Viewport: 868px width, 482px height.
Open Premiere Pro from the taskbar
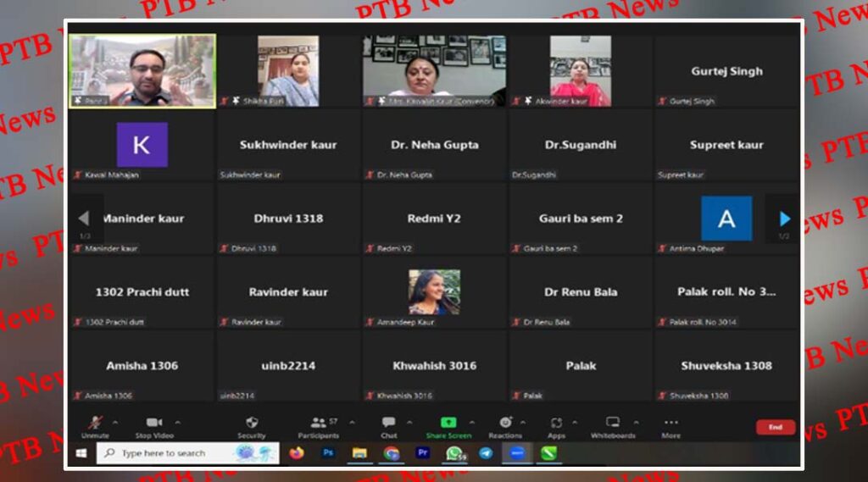point(423,453)
